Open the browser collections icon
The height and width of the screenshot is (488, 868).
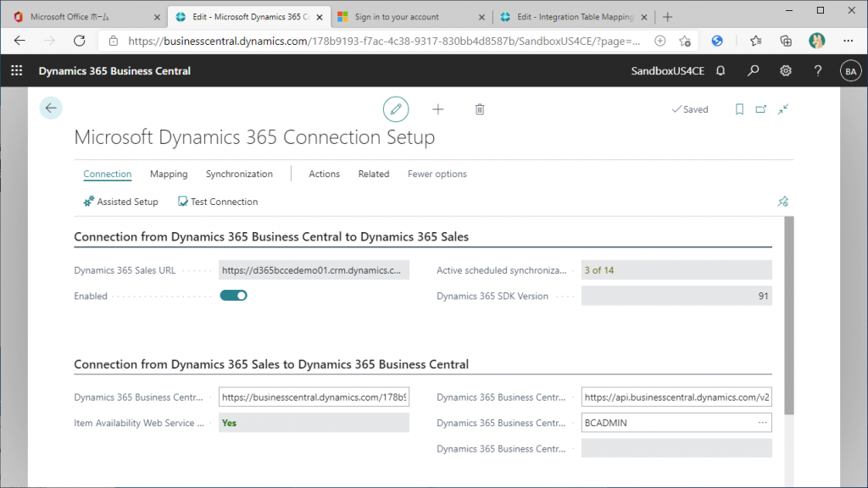786,41
